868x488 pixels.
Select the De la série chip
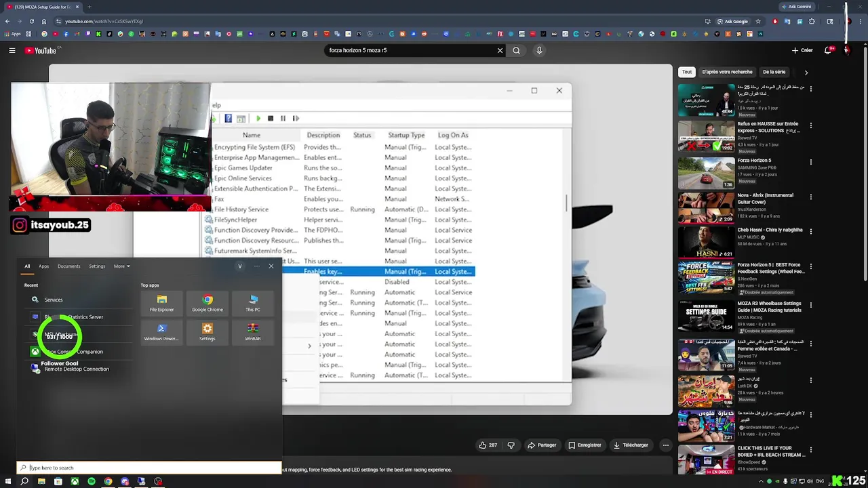point(774,72)
